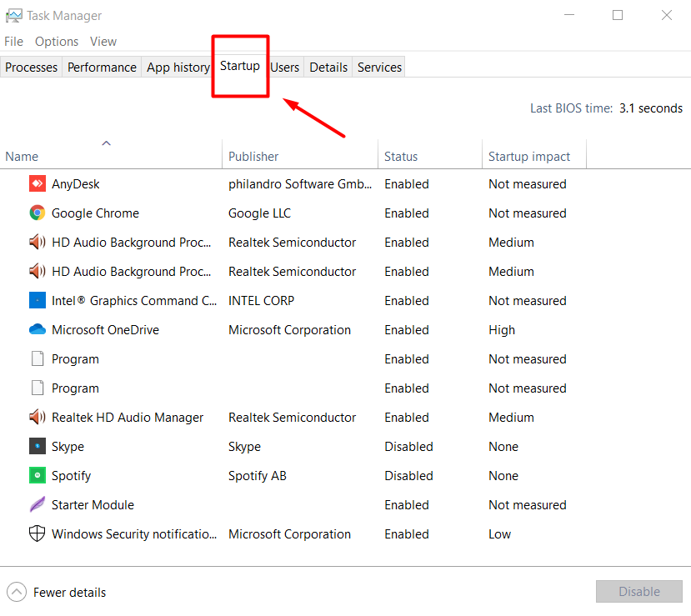Collapse view with Fewer details arrow
Viewport: 691px width, 616px height.
coord(17,592)
